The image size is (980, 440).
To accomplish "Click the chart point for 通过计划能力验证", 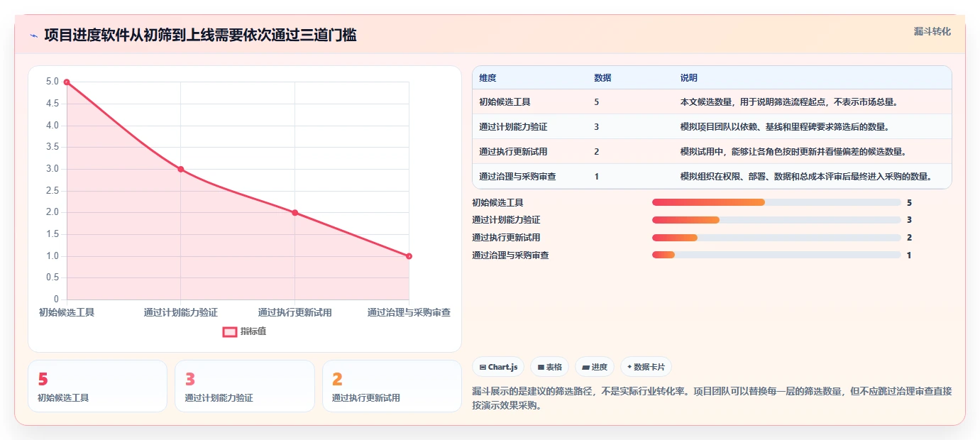I will click(181, 169).
